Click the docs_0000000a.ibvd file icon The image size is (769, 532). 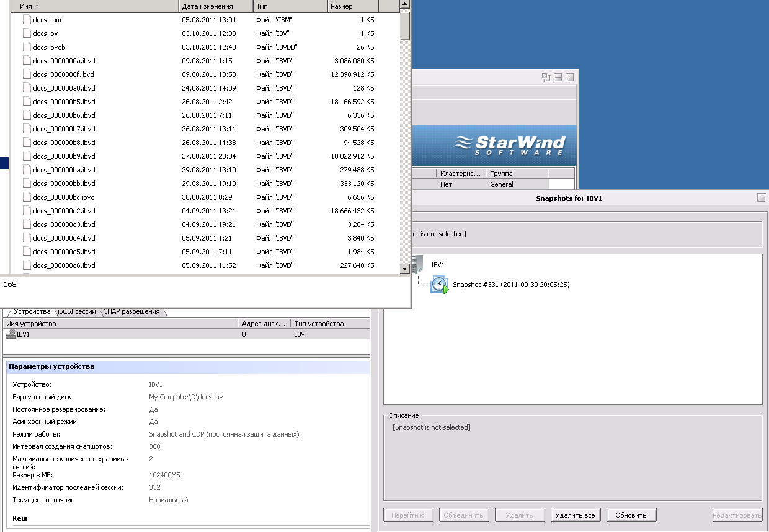27,61
